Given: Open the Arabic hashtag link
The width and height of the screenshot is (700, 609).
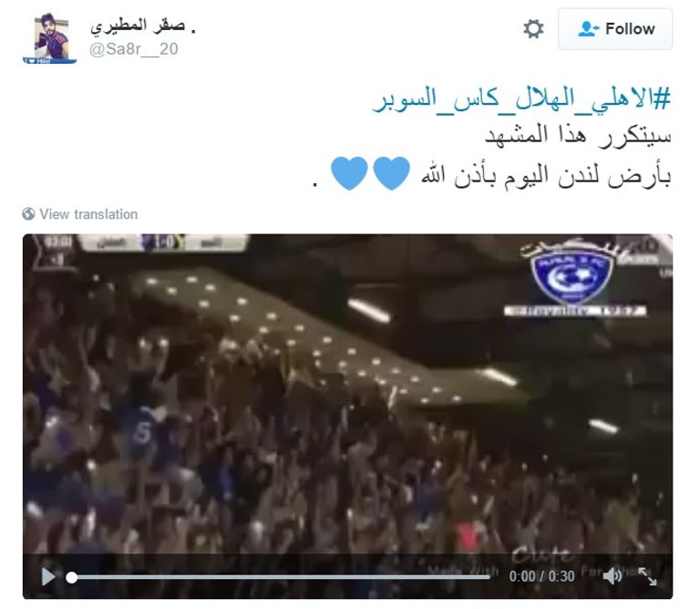Looking at the screenshot, I should (521, 98).
